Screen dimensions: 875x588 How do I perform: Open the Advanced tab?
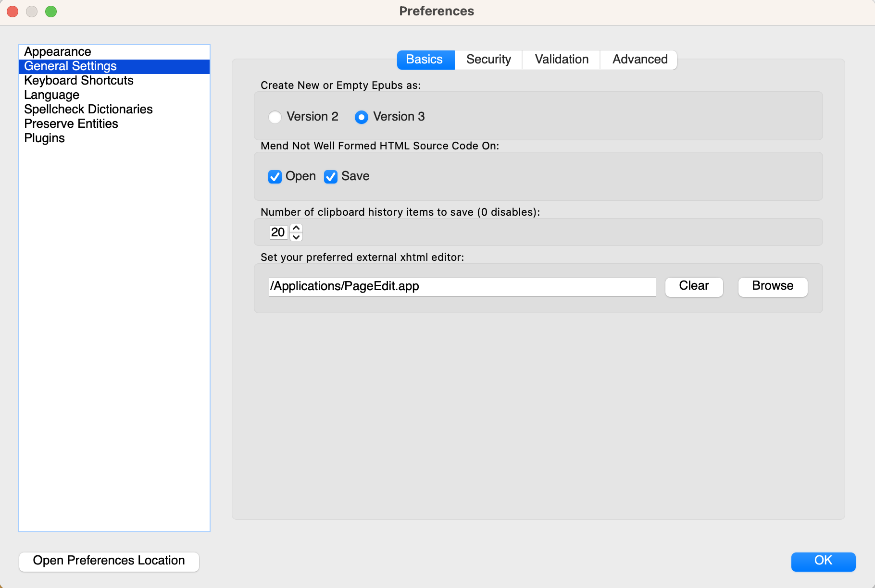click(639, 60)
